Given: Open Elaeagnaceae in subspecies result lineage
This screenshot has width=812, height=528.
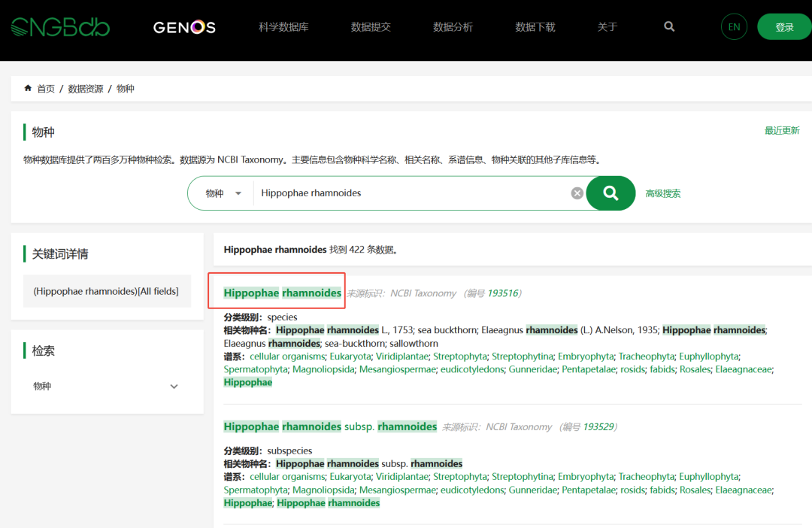Looking at the screenshot, I should click(743, 490).
